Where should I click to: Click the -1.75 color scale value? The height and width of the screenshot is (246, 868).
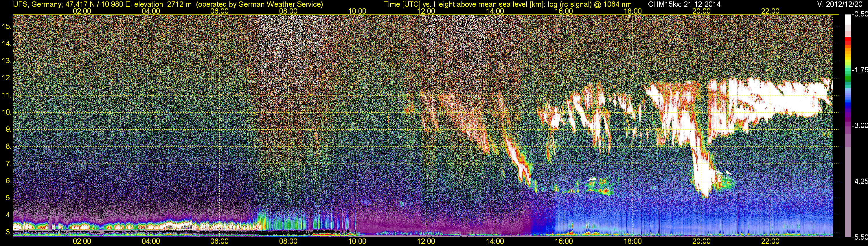click(860, 70)
